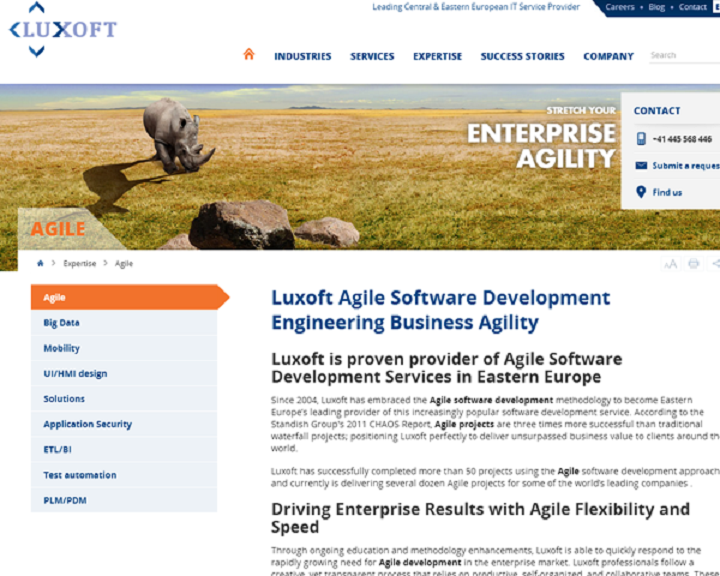The width and height of the screenshot is (720, 576).
Task: Open the Industries menu
Action: (x=303, y=56)
